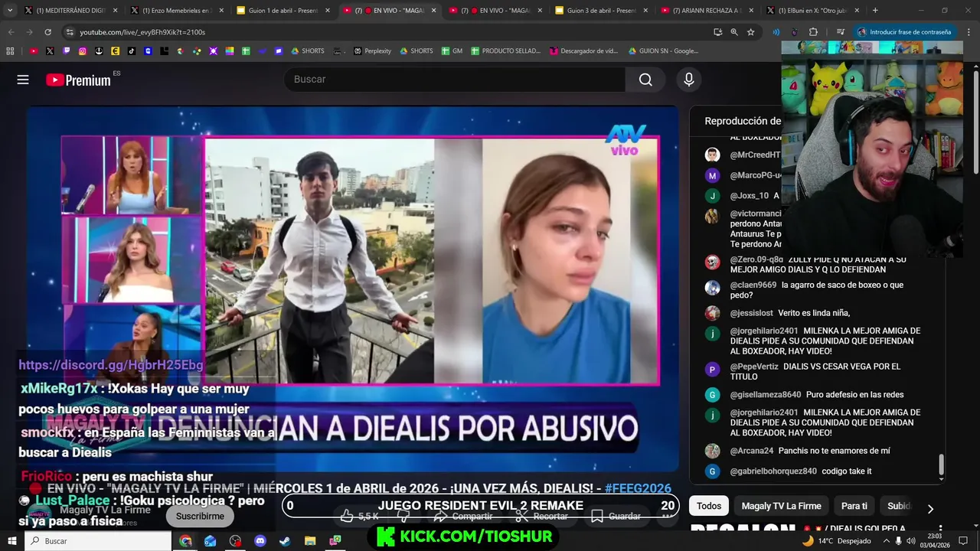Open the PRODUCTO SELLAD... bookmark

505,51
